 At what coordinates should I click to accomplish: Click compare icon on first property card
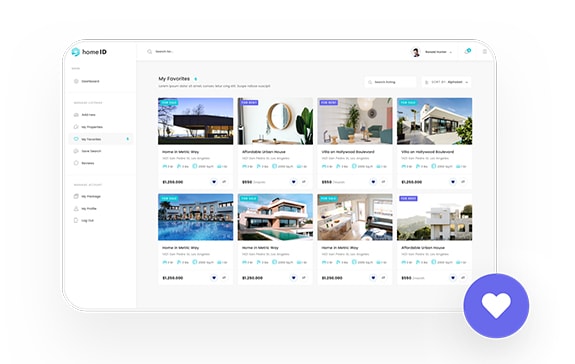click(x=224, y=181)
